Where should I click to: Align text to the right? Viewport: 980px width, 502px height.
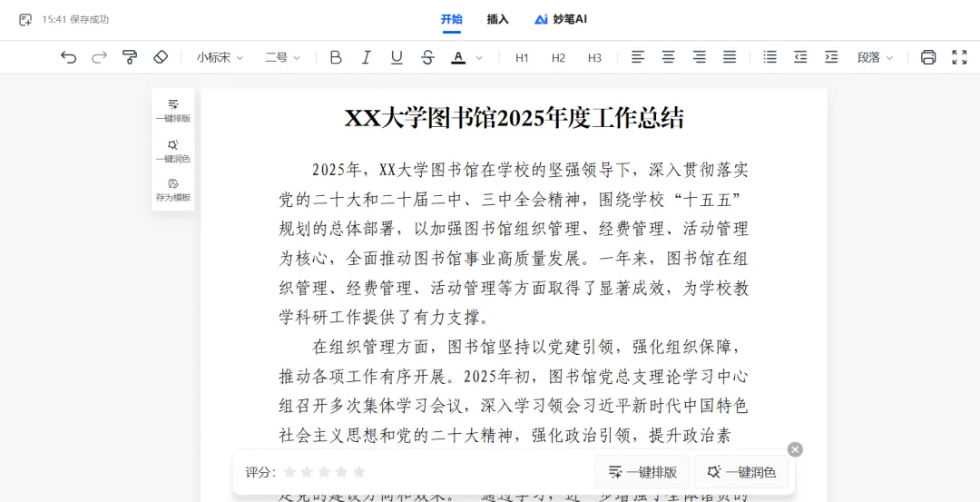tap(700, 57)
